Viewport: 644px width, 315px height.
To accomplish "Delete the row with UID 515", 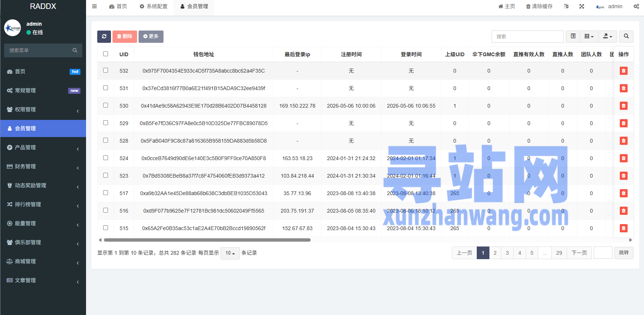I will pos(624,228).
